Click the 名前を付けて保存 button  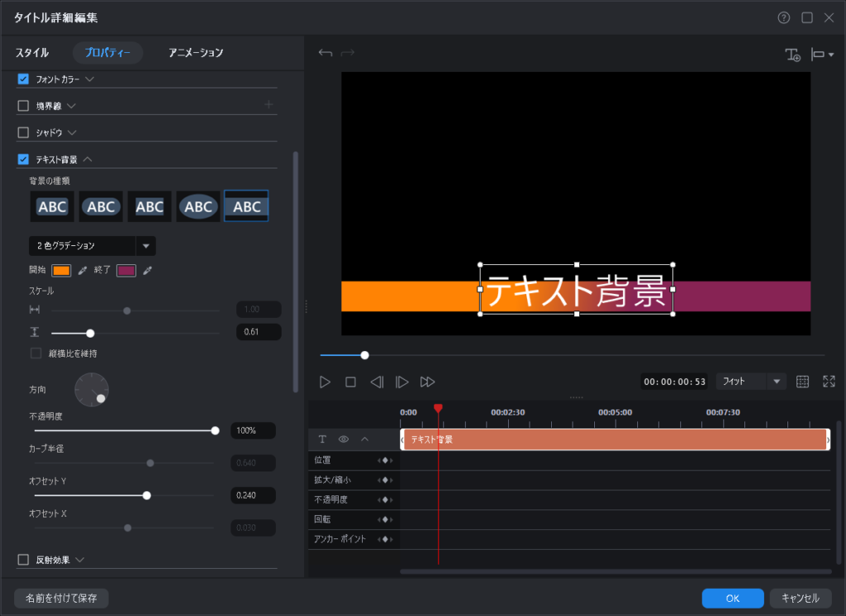(61, 598)
